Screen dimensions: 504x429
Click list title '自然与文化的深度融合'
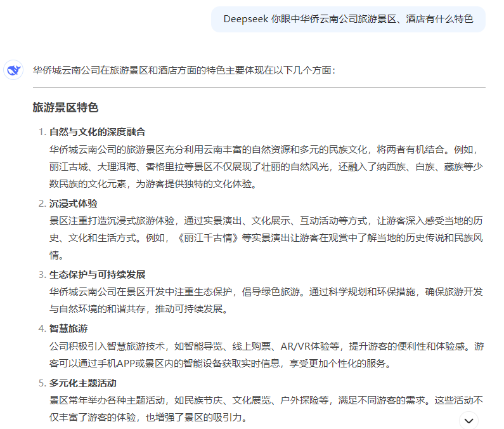(x=97, y=132)
